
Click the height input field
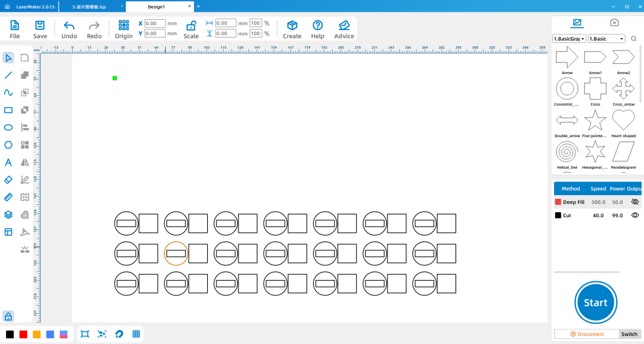(226, 34)
